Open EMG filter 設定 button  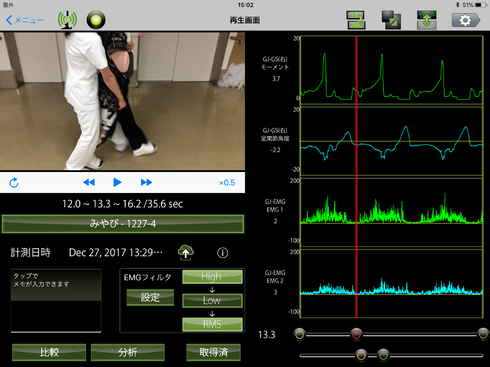click(x=150, y=297)
